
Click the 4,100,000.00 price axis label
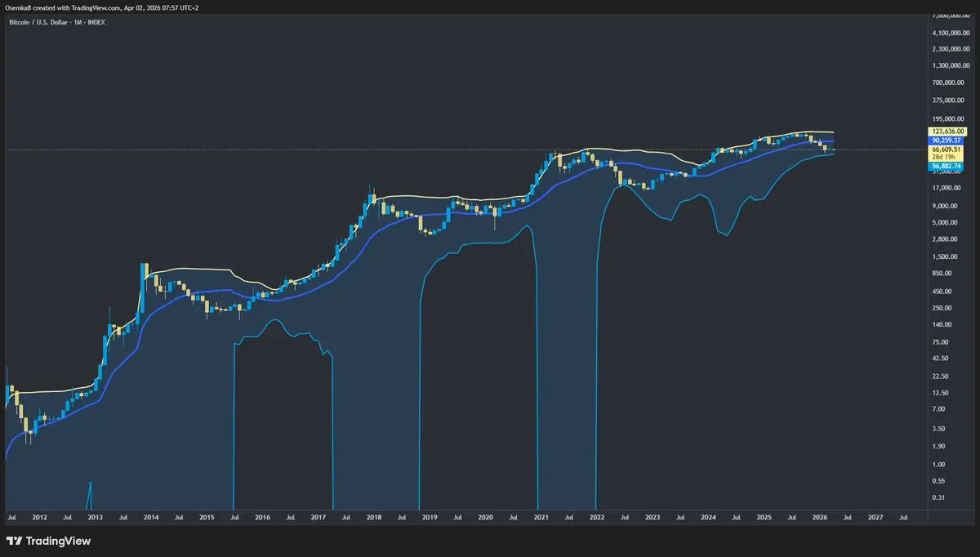click(x=951, y=33)
